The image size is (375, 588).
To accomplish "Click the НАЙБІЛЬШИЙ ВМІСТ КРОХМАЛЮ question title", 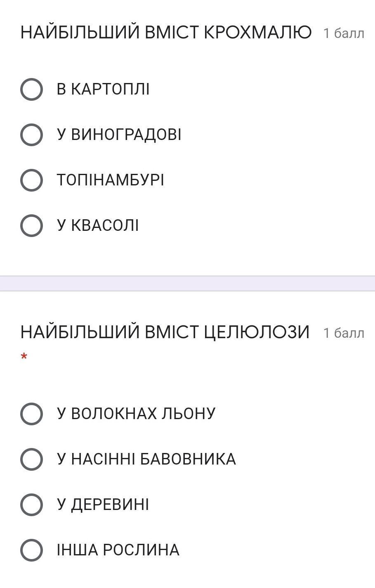I will click(166, 32).
